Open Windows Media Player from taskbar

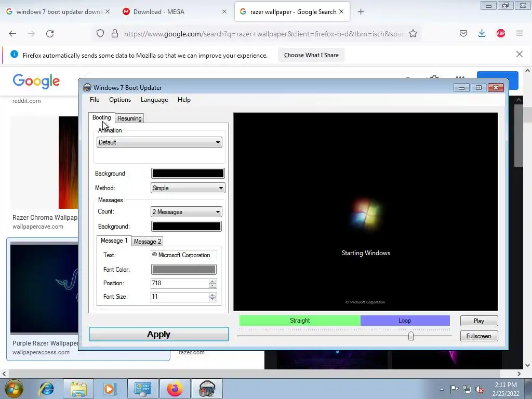tap(110, 389)
